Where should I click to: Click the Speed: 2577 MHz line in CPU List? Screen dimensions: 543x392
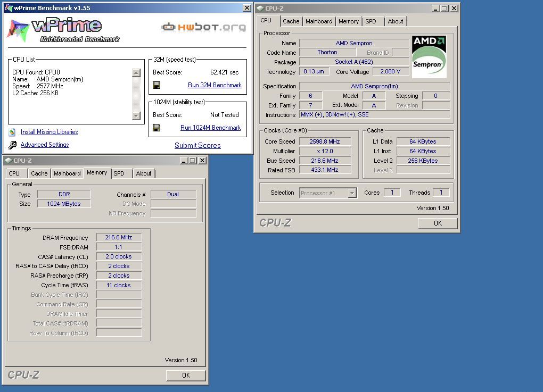point(38,86)
